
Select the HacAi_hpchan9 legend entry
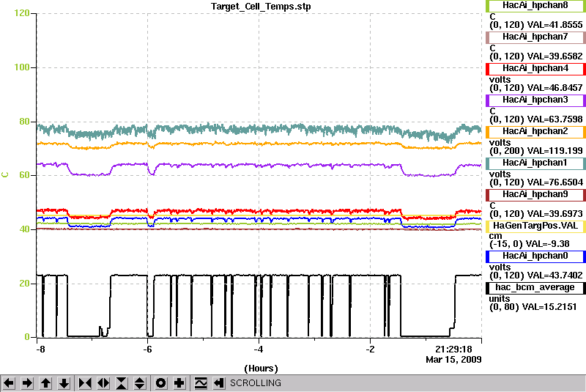coord(535,195)
